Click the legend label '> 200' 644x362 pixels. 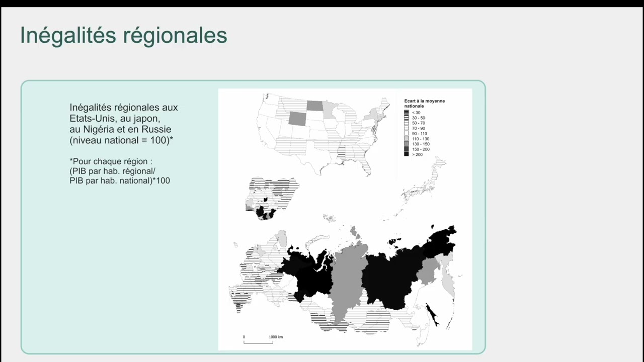(417, 154)
